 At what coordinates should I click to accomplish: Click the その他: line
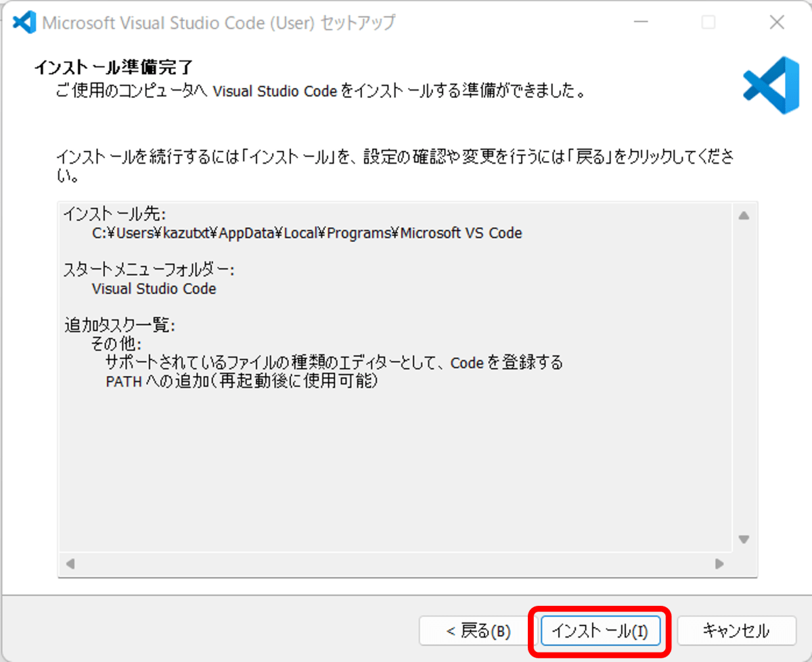(x=116, y=344)
